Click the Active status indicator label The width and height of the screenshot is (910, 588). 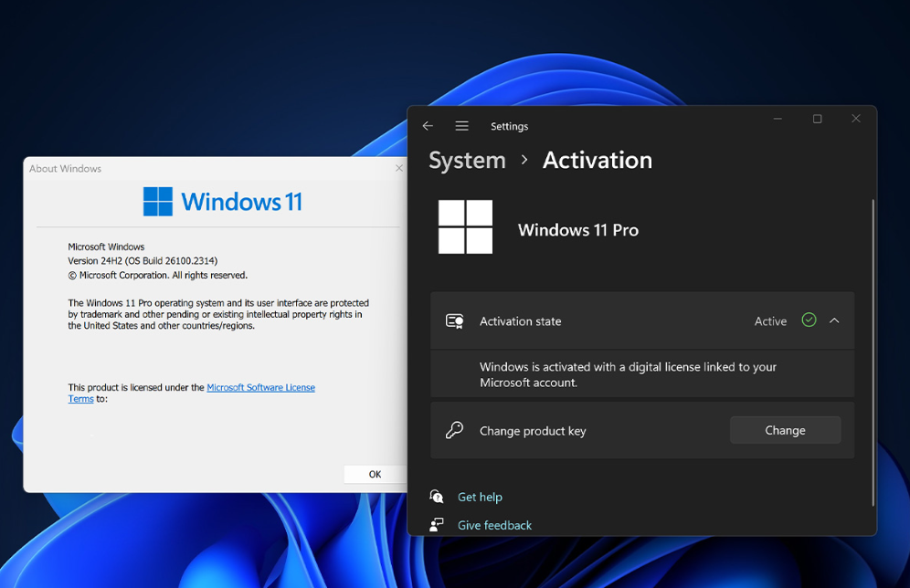(770, 320)
